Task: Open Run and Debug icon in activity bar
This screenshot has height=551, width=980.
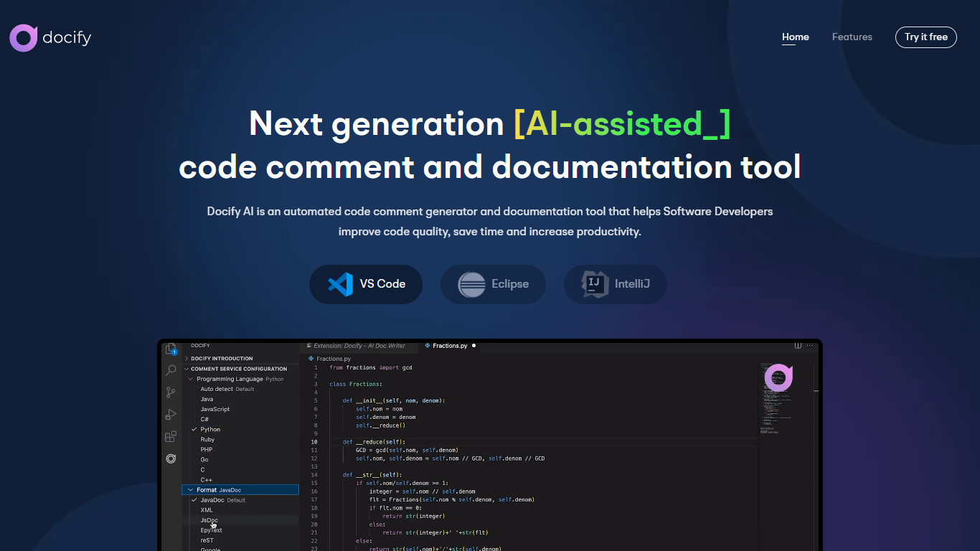Action: click(171, 415)
